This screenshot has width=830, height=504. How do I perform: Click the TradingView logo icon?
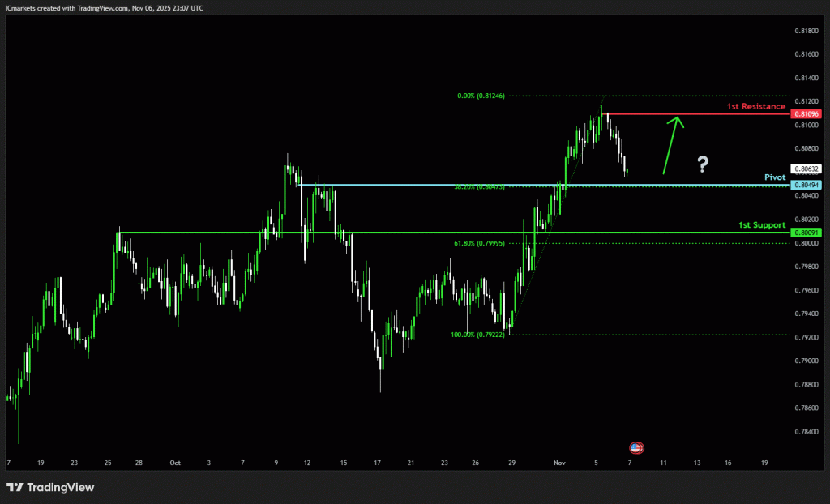coord(15,487)
